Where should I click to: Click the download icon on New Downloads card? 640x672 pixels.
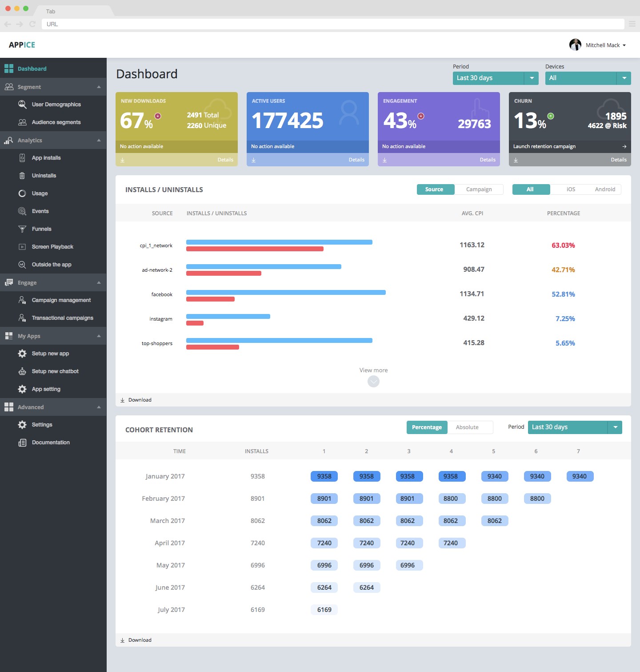[123, 160]
